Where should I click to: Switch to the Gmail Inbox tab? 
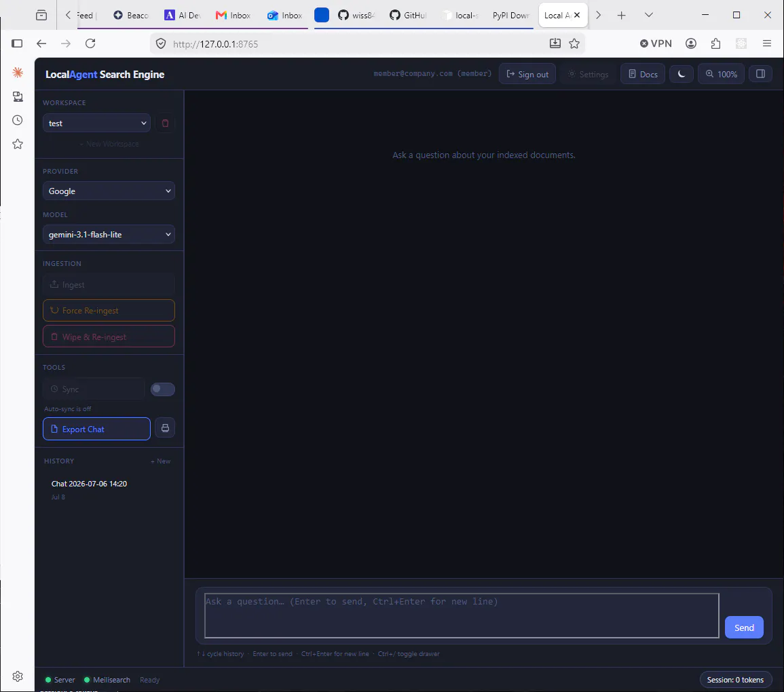(x=234, y=15)
